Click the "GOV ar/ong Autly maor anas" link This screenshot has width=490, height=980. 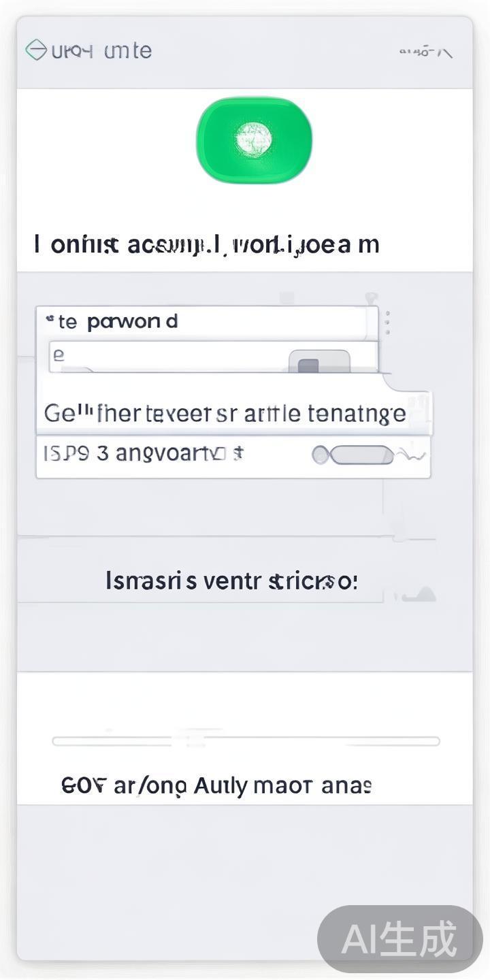click(216, 785)
